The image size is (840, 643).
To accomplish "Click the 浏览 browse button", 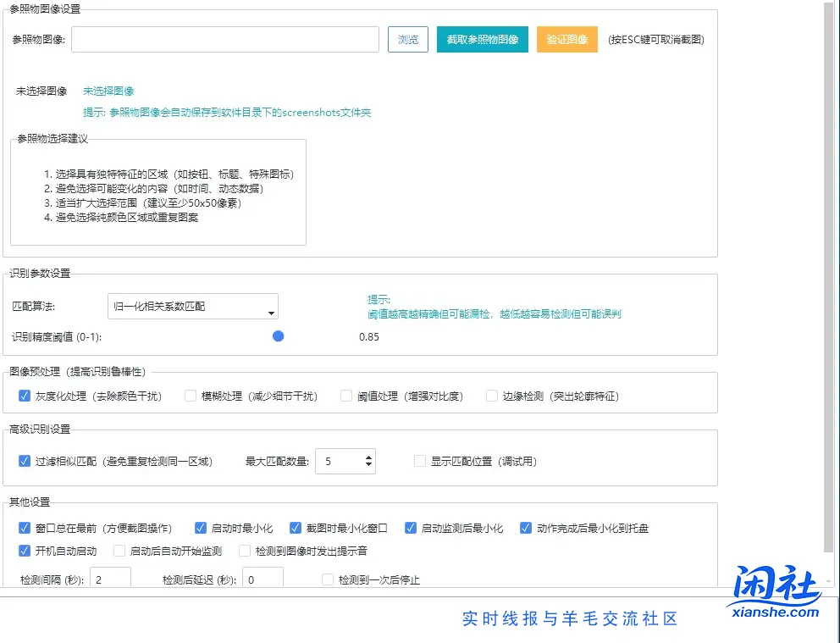I will (407, 40).
